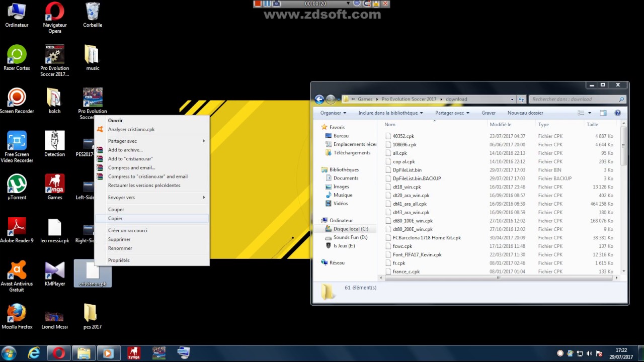Open Partager avec toolbar dropdown
Viewport: 644px width, 362px height.
point(452,113)
